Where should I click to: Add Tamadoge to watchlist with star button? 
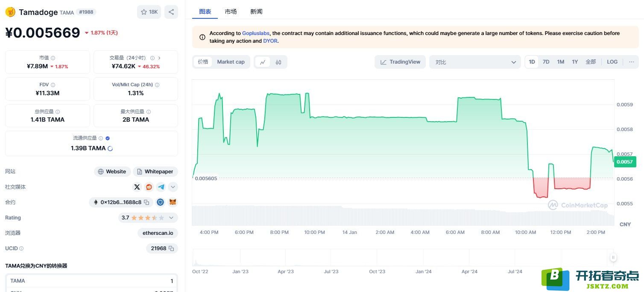point(149,12)
